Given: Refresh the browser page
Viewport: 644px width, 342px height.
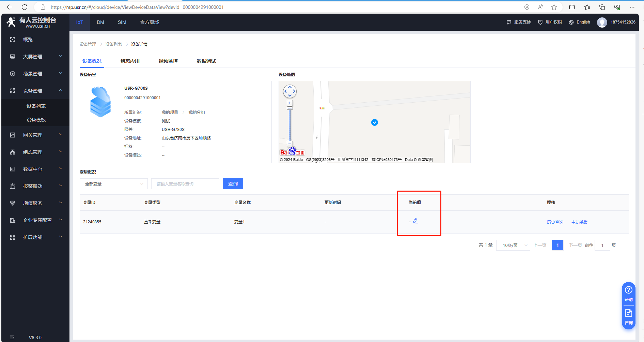Looking at the screenshot, I should coord(25,7).
